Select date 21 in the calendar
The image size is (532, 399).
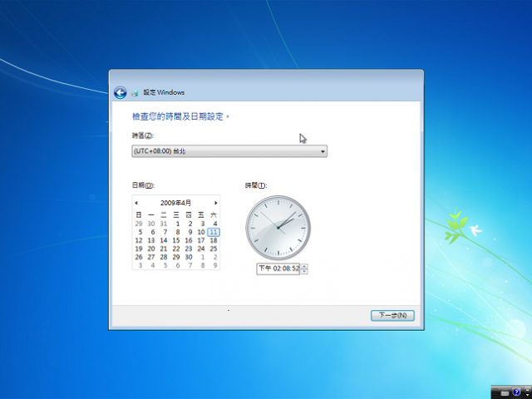click(164, 249)
